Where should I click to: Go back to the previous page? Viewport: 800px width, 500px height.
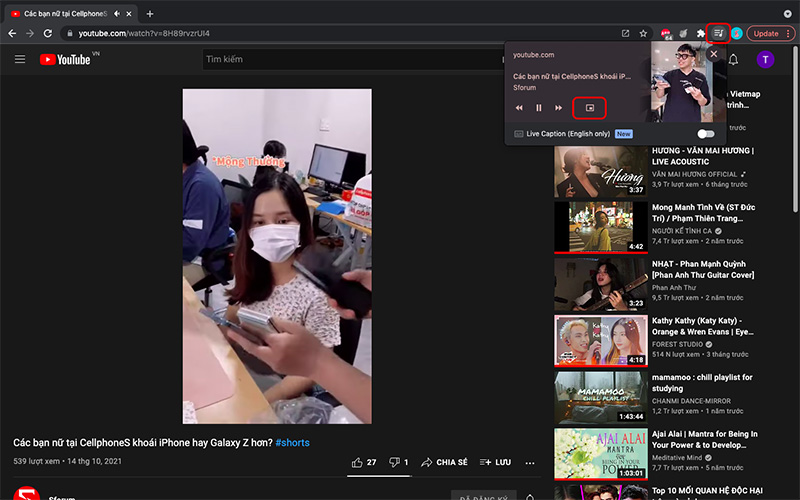tap(12, 33)
